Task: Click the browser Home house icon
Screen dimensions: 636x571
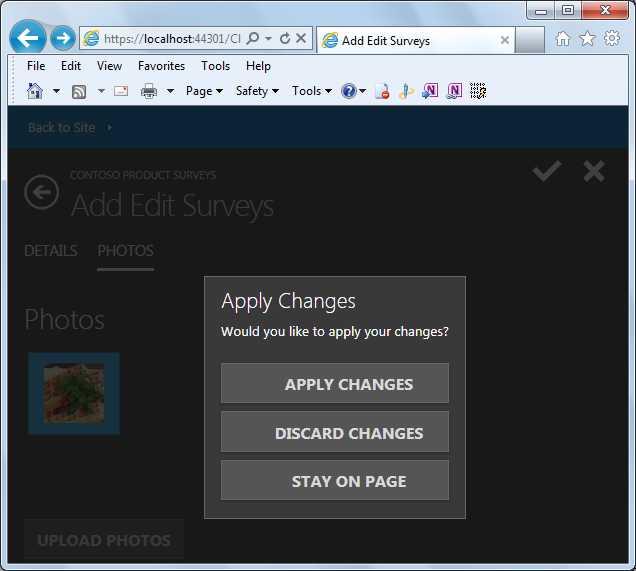Action: 563,39
